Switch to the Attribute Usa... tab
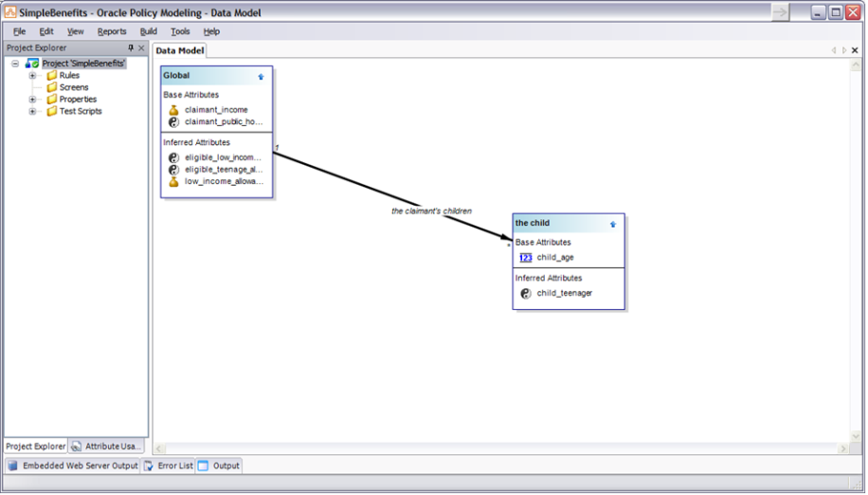 click(x=106, y=447)
